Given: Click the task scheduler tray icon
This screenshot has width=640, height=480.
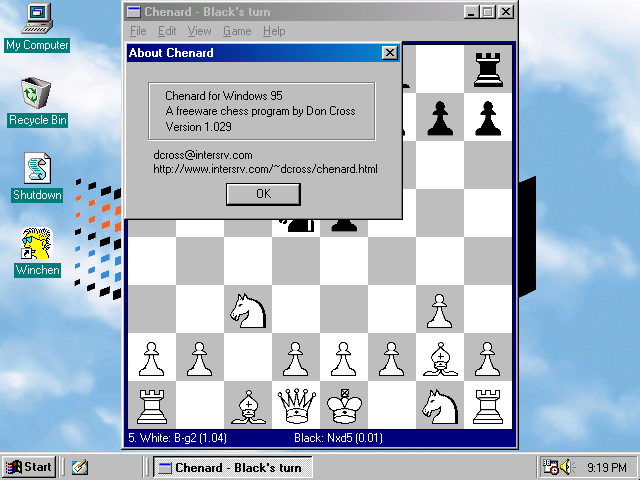Looking at the screenshot, I should 550,467.
